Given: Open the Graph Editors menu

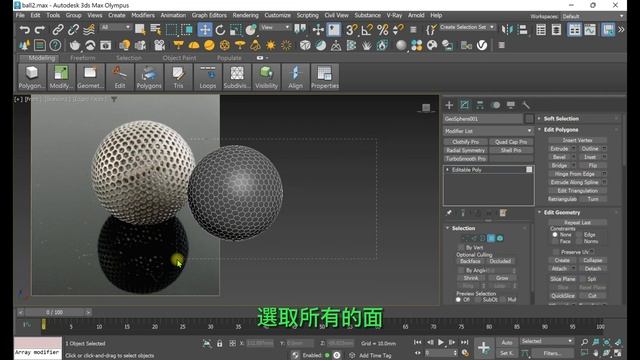Looking at the screenshot, I should pos(209,15).
